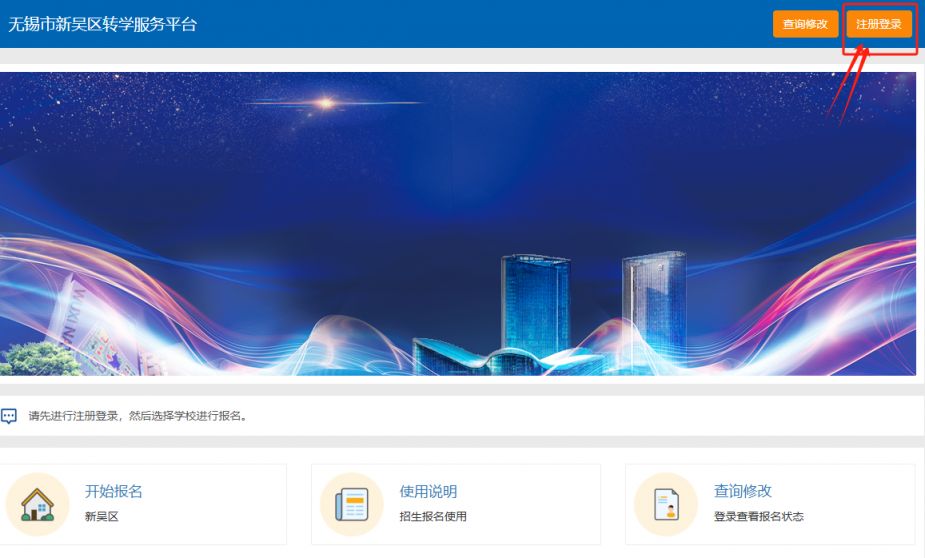The height and width of the screenshot is (558, 925).
Task: Click the notice text 请先进行注册登录
Action: [x=137, y=416]
